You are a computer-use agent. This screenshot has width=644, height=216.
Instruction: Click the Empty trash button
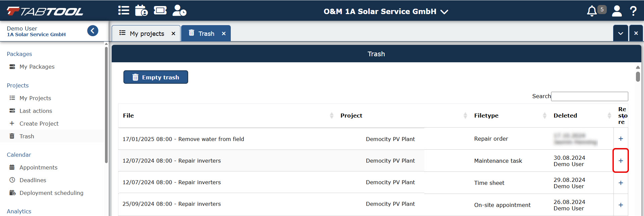click(x=156, y=77)
